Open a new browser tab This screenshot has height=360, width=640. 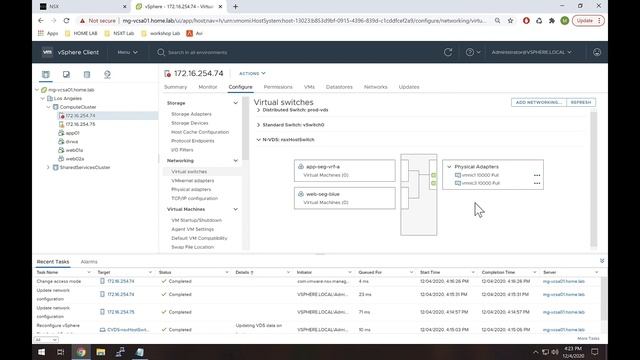coord(236,7)
